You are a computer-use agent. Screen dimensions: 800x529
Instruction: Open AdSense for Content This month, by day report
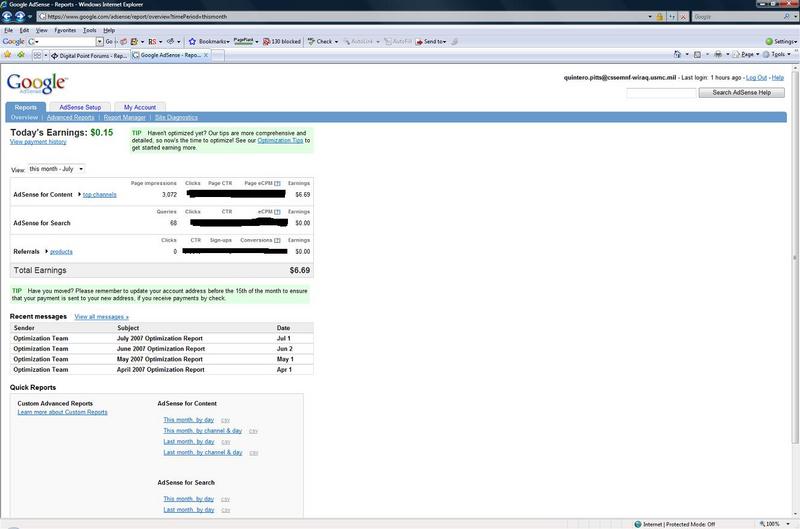coord(189,420)
